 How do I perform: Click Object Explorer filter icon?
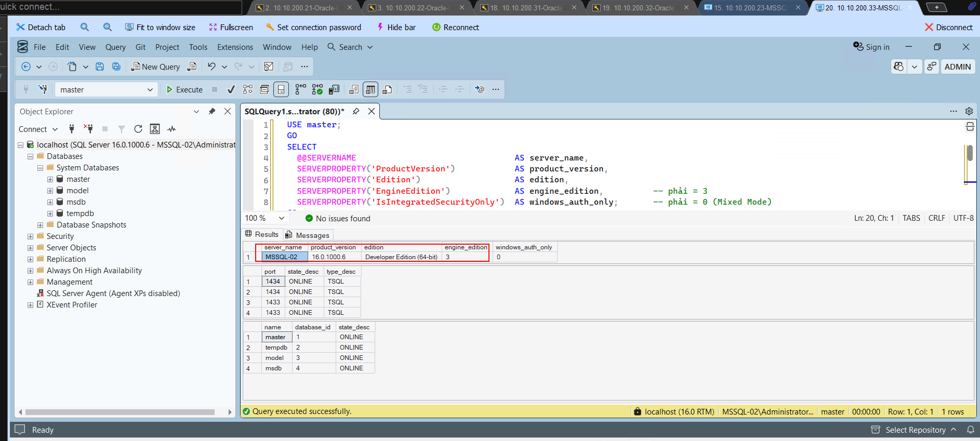(121, 129)
